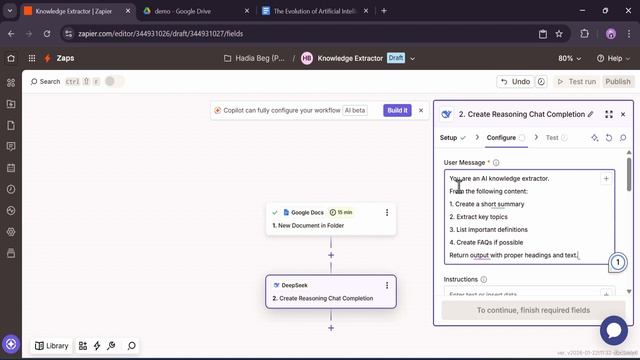Click the bottom toolbar lightning icon

[x=97, y=346]
